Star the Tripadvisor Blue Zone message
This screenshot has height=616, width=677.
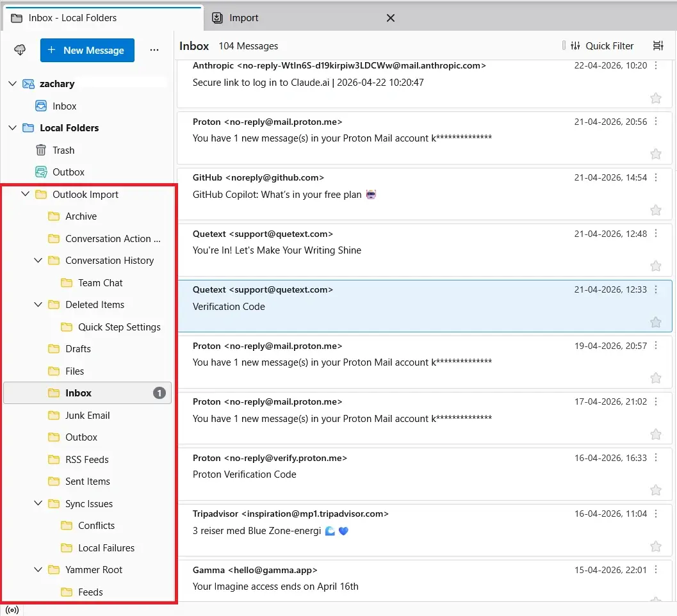tap(656, 546)
